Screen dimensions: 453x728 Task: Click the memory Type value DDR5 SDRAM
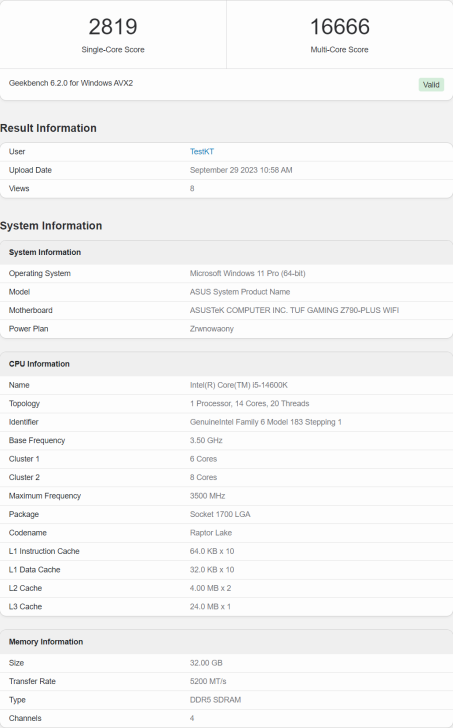click(x=215, y=700)
